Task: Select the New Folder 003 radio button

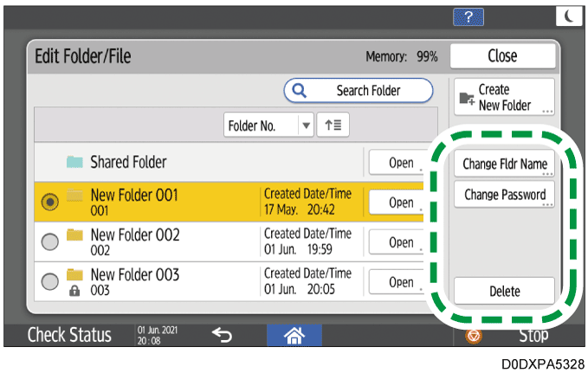Action: tap(48, 282)
